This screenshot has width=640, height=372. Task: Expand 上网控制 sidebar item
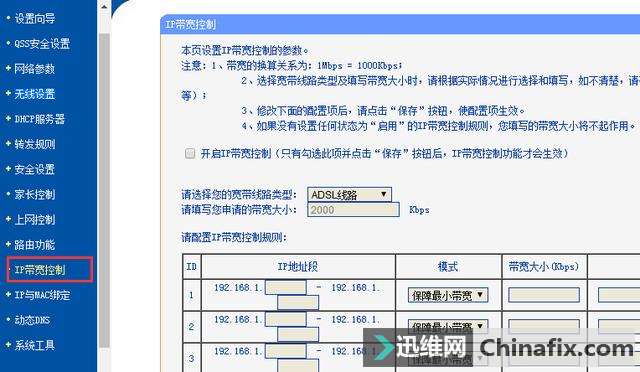[x=34, y=220]
